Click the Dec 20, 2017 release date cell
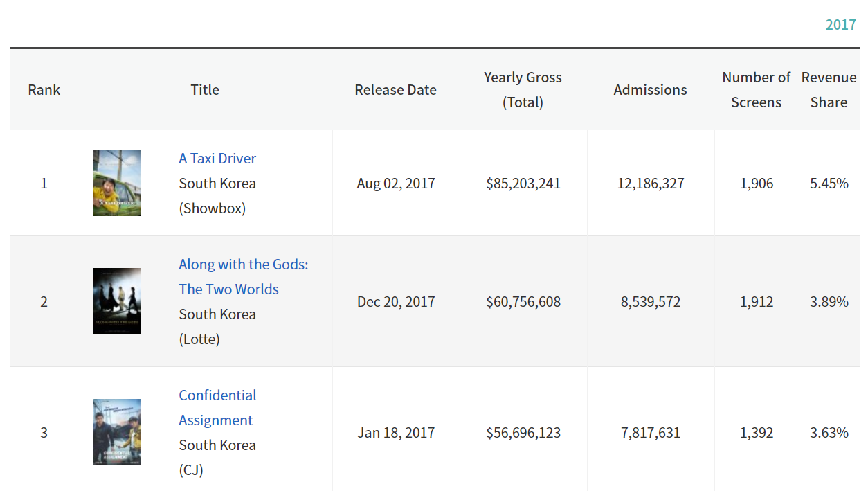This screenshot has height=491, width=868. pyautogui.click(x=396, y=302)
